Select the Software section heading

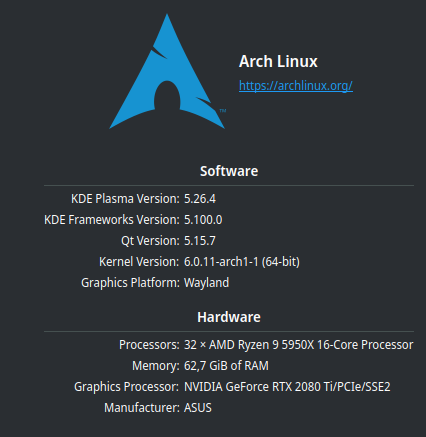(x=229, y=171)
